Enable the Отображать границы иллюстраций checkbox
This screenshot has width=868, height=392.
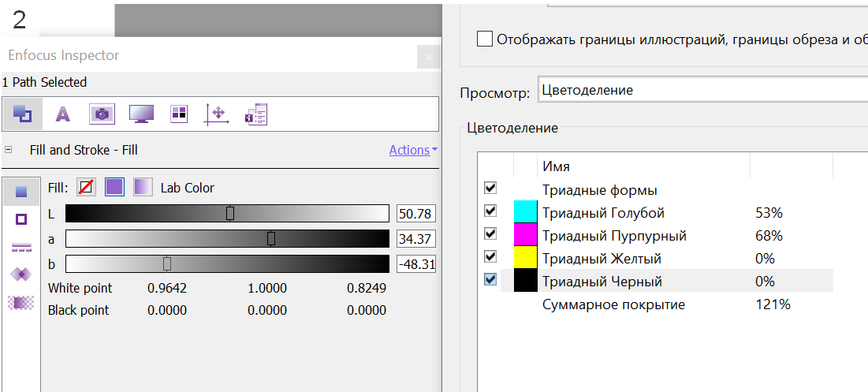click(x=485, y=39)
